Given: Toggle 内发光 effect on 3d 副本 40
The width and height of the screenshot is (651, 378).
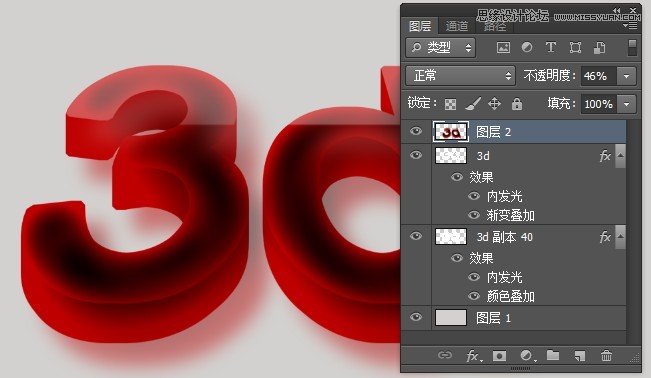Looking at the screenshot, I should (474, 277).
